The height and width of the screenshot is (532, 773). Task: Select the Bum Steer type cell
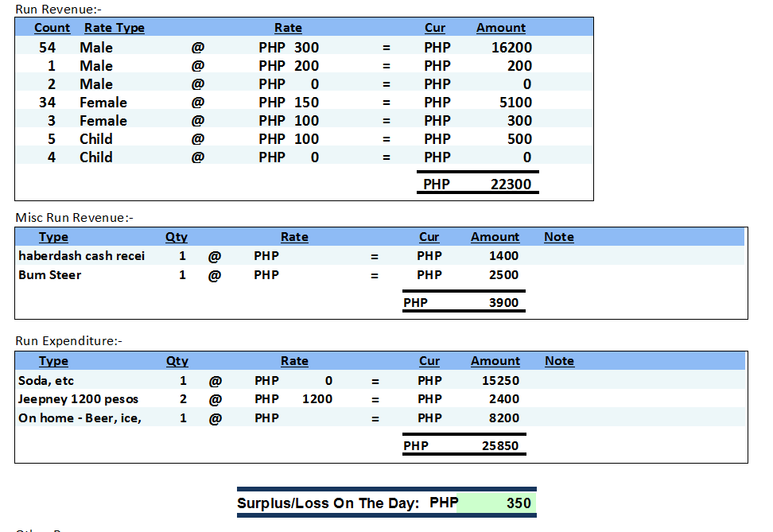point(50,275)
